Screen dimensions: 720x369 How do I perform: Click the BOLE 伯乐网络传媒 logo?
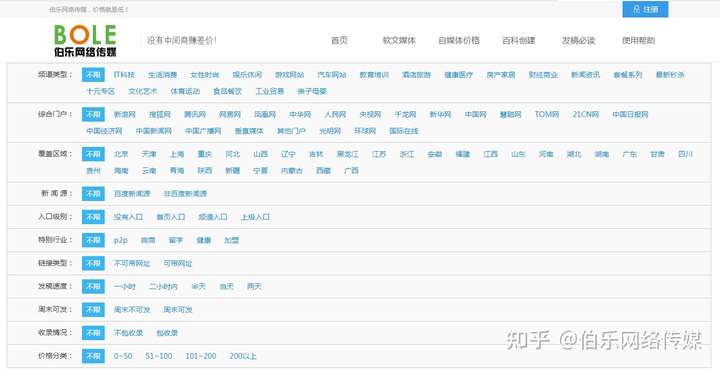coord(85,40)
